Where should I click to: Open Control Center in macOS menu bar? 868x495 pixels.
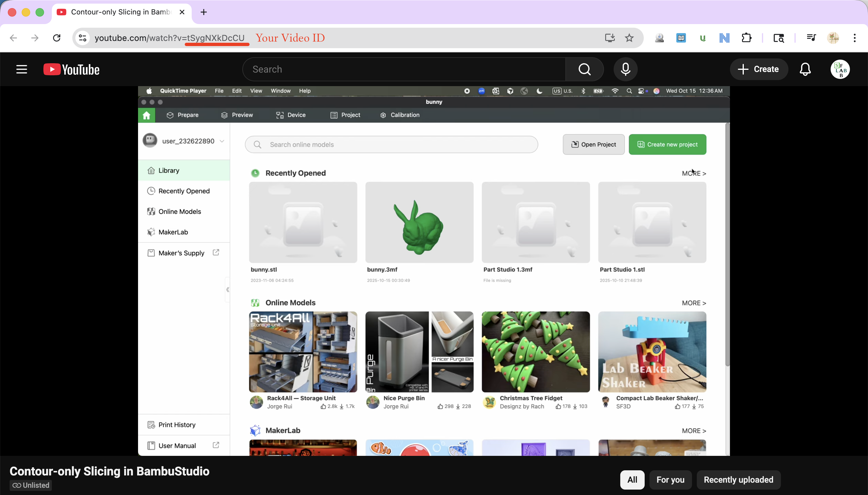pyautogui.click(x=641, y=91)
